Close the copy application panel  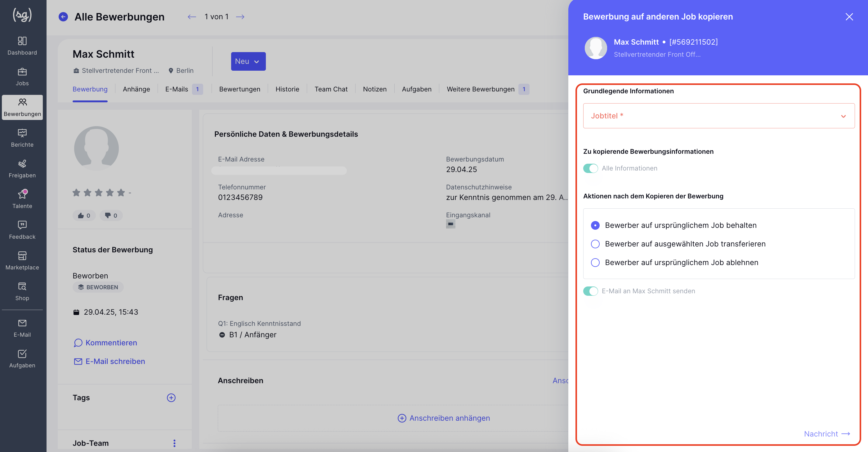[849, 16]
